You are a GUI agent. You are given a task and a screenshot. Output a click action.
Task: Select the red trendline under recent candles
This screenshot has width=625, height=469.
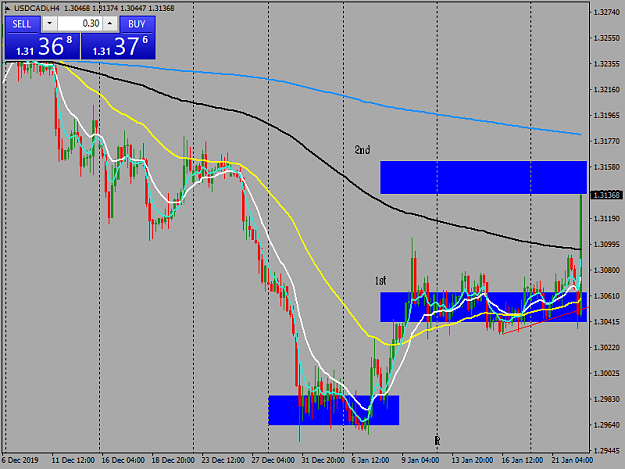[x=545, y=320]
